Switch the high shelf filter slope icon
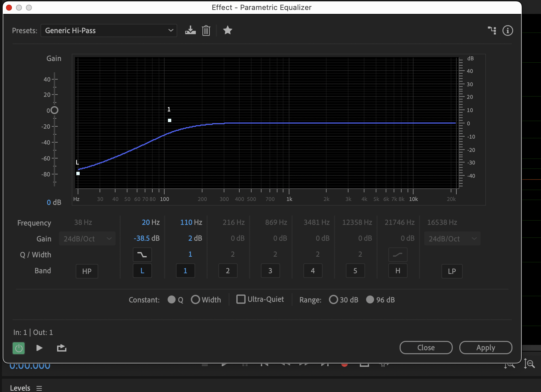This screenshot has width=541, height=392. click(398, 255)
